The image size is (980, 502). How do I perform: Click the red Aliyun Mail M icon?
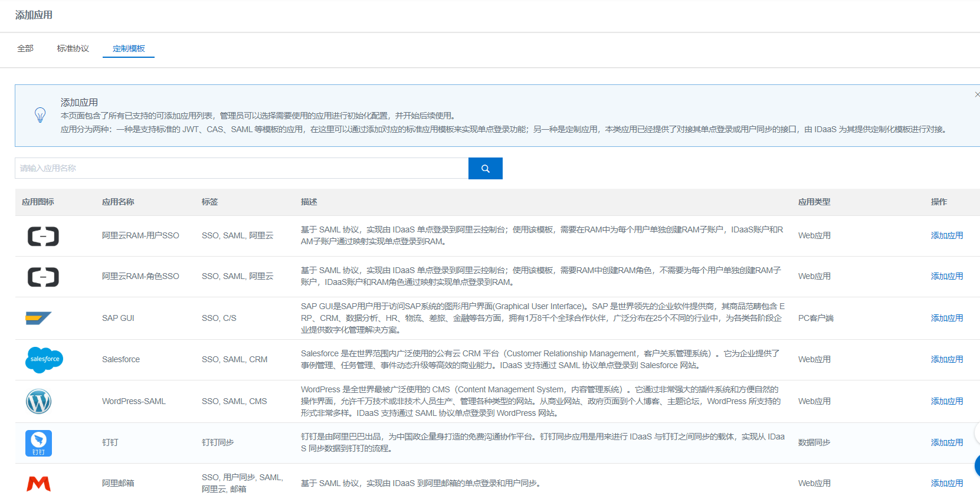pyautogui.click(x=38, y=484)
